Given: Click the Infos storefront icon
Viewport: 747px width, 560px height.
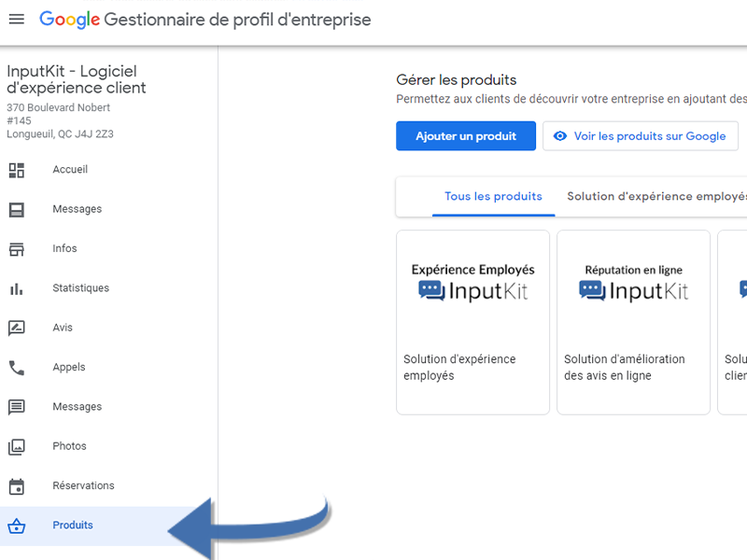Looking at the screenshot, I should (17, 249).
